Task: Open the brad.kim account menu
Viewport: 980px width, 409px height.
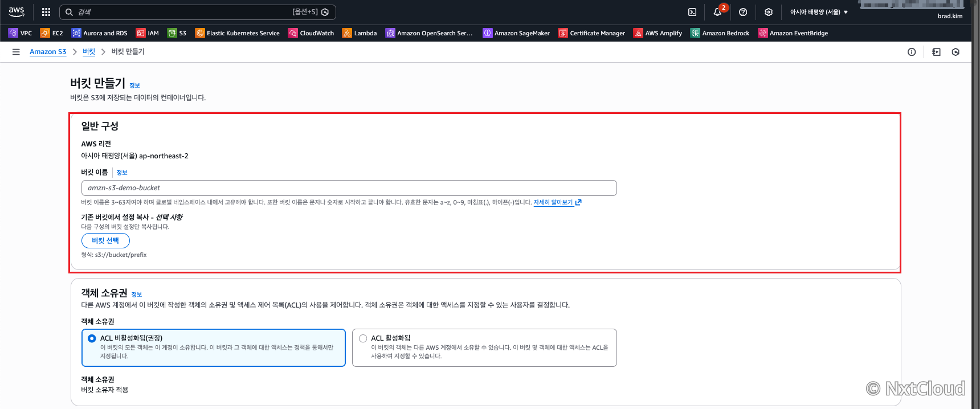Action: click(x=950, y=16)
